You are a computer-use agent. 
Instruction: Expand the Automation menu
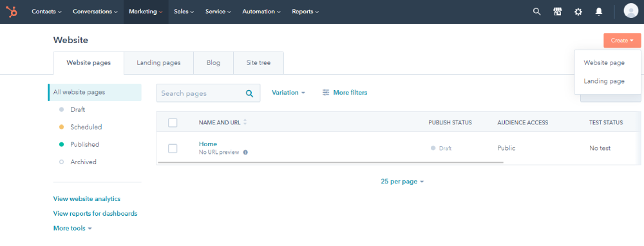pos(261,12)
